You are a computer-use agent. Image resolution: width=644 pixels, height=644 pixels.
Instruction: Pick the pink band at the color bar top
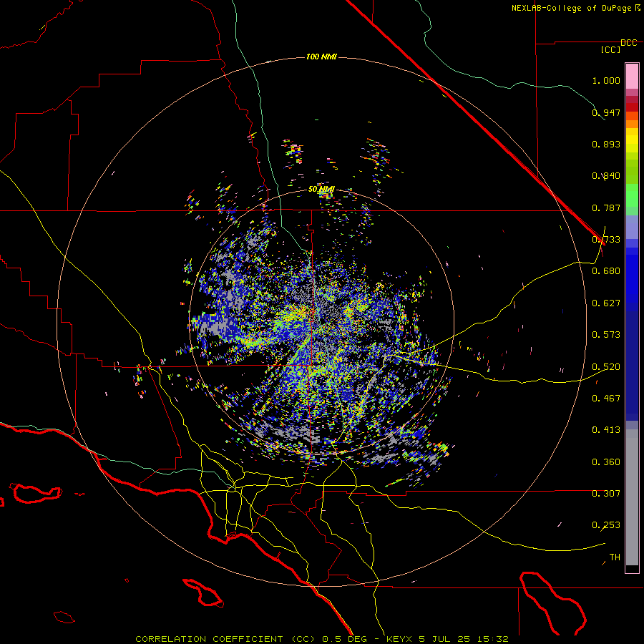click(632, 76)
